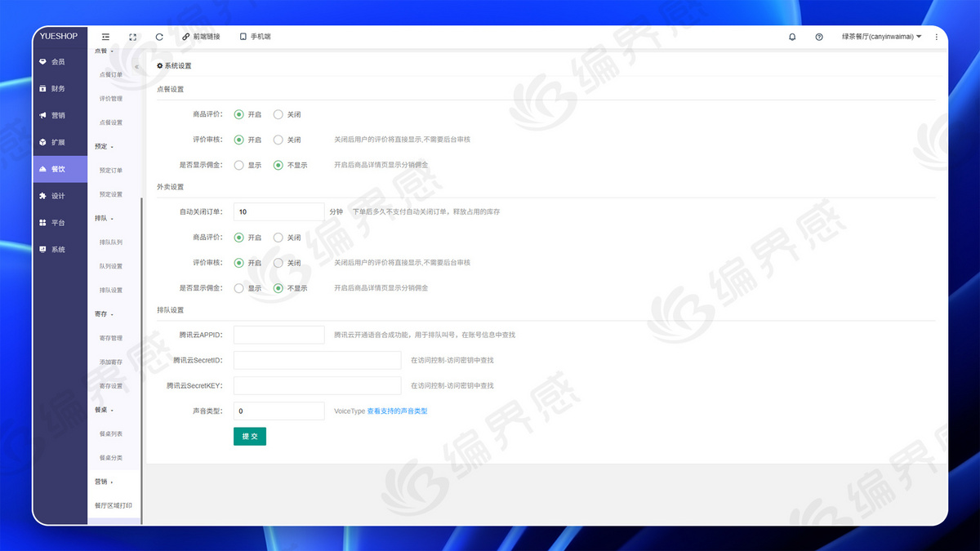Click the fullscreen icon in the top bar
Screen dimensions: 980x551
[132, 37]
